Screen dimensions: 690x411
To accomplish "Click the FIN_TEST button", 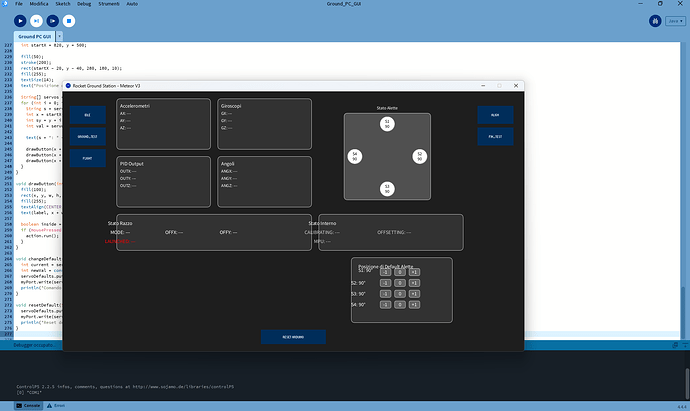I will [x=495, y=136].
